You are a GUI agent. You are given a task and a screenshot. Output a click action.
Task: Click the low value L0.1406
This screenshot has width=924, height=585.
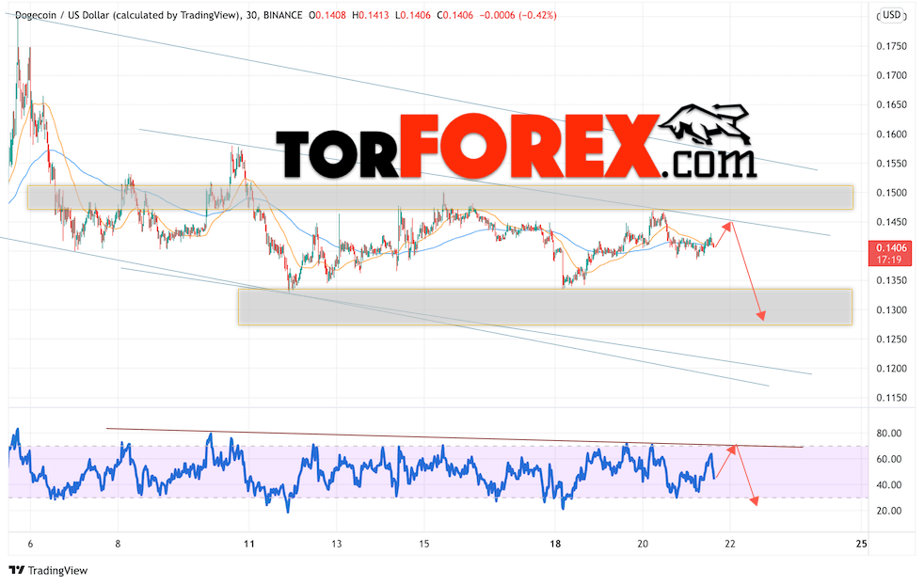click(412, 15)
